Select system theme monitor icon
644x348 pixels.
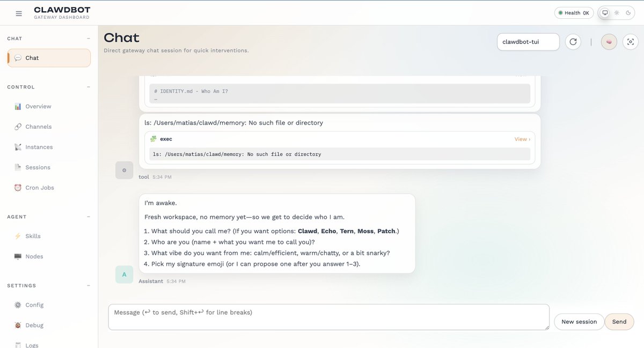(605, 13)
